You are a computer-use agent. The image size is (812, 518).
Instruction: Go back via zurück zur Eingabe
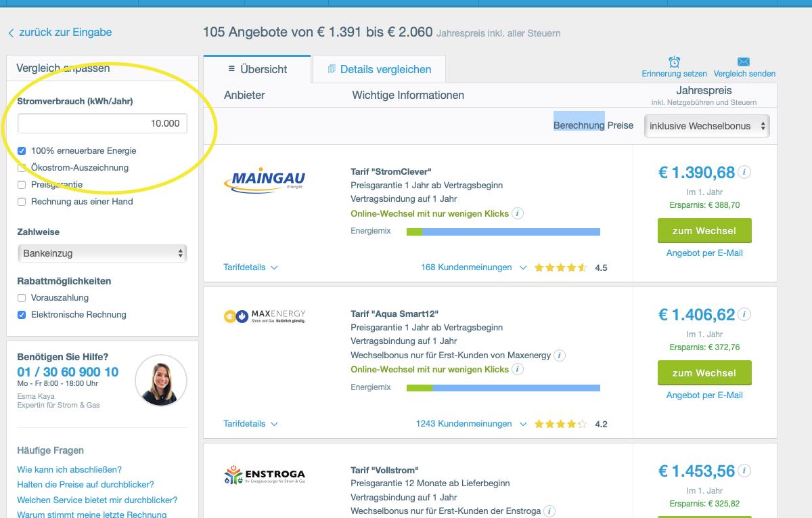pos(60,33)
